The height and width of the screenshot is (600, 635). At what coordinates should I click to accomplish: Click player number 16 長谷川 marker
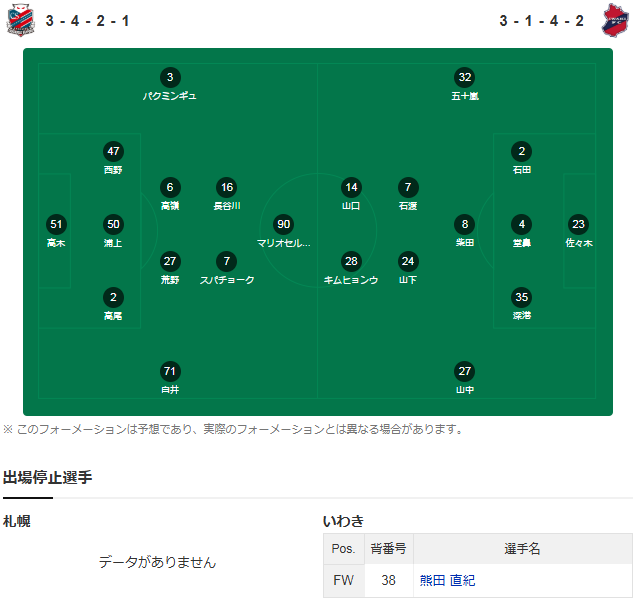click(x=227, y=187)
